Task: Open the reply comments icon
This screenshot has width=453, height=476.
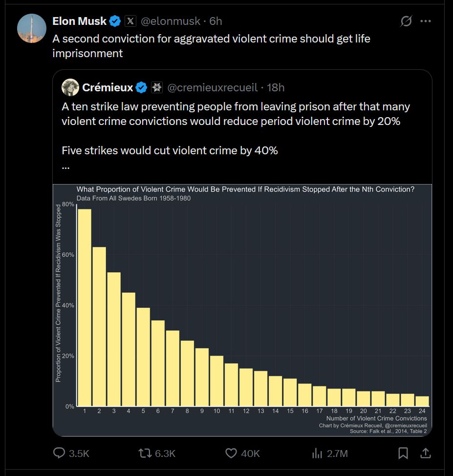Action: pos(59,453)
